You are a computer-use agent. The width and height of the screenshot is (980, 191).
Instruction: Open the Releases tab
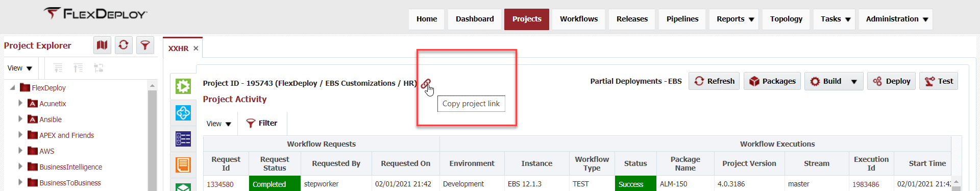[632, 19]
